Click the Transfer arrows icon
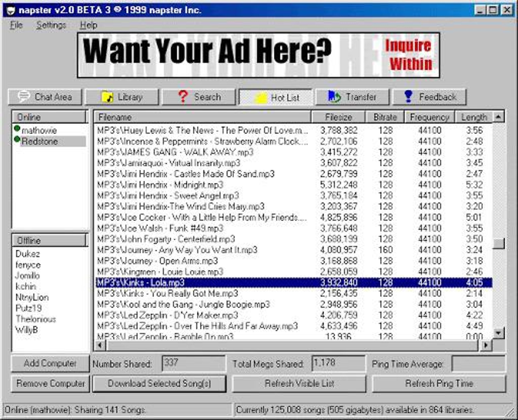The height and width of the screenshot is (420, 518). coord(334,96)
